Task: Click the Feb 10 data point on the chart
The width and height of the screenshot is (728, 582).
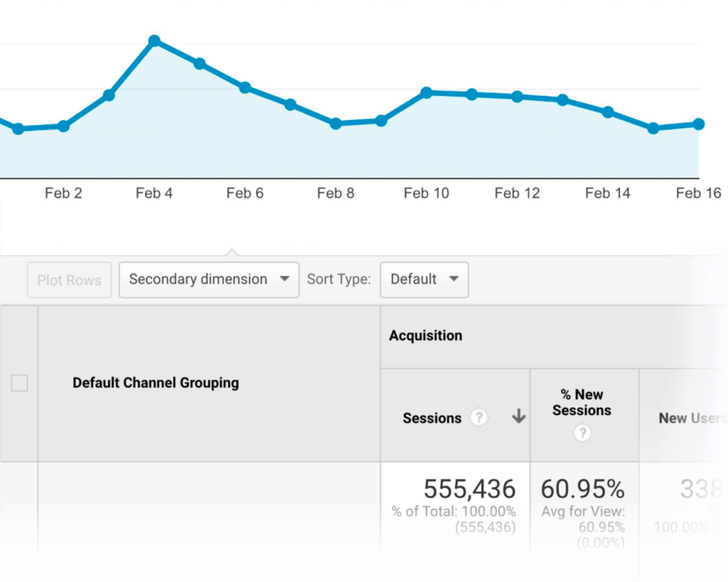Action: (426, 92)
